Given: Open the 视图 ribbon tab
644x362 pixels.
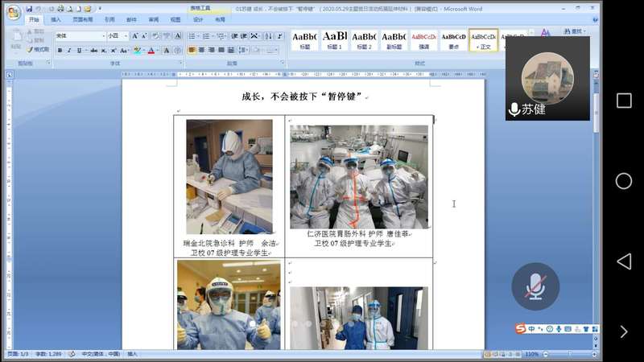Looking at the screenshot, I should click(x=175, y=19).
